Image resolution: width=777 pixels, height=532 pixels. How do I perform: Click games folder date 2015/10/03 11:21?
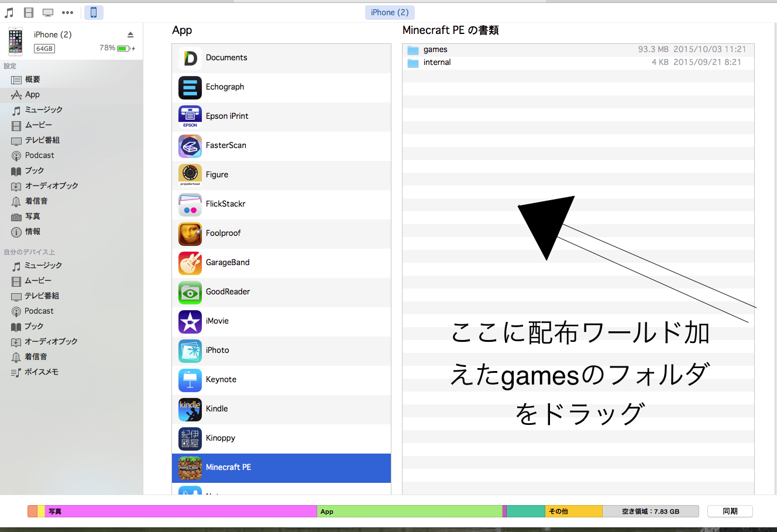(x=710, y=50)
